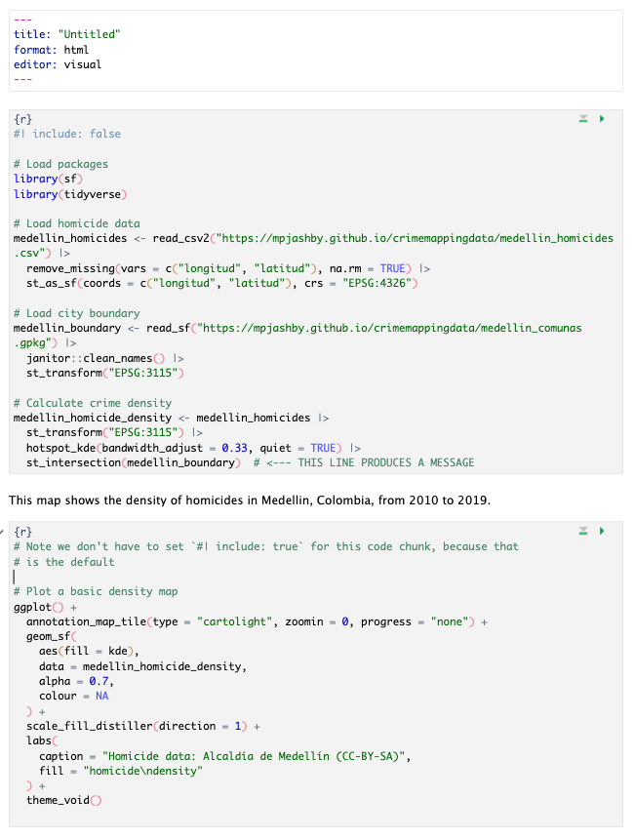
Task: Click the fill = "homicide\ndensity" line
Action: pos(121,771)
